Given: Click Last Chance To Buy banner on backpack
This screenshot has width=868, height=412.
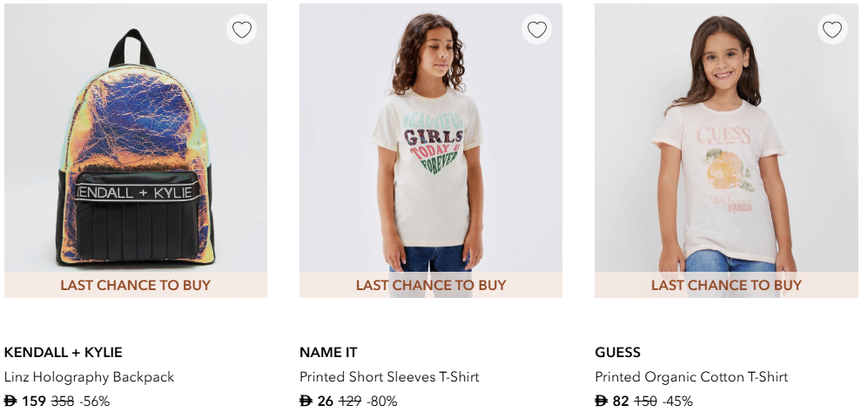Looking at the screenshot, I should tap(135, 285).
